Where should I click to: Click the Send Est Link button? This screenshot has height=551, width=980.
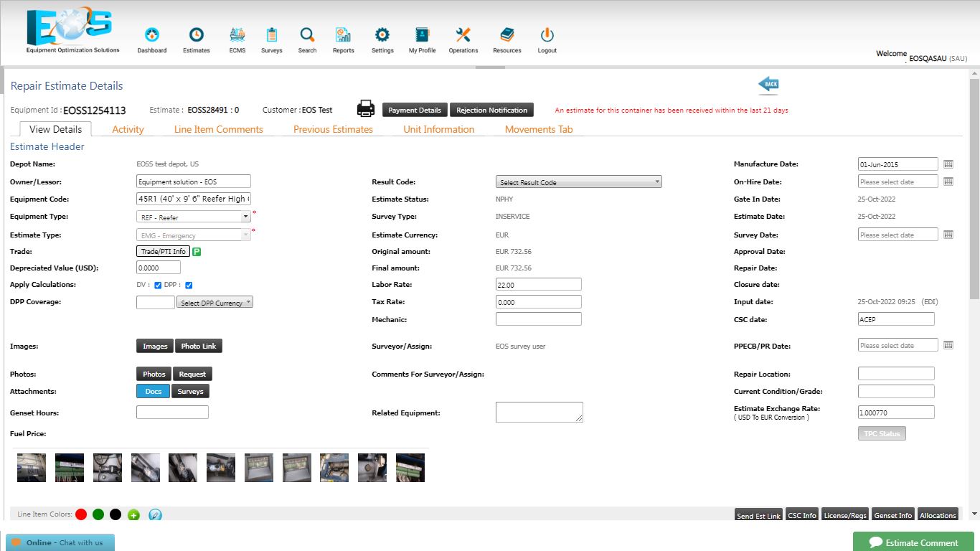click(x=758, y=515)
